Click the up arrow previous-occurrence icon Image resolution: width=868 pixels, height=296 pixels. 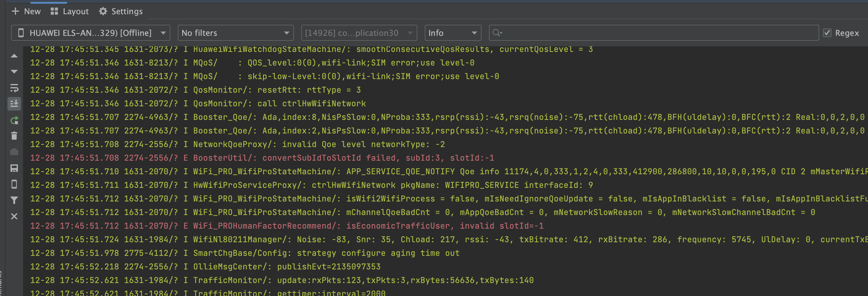pos(14,56)
